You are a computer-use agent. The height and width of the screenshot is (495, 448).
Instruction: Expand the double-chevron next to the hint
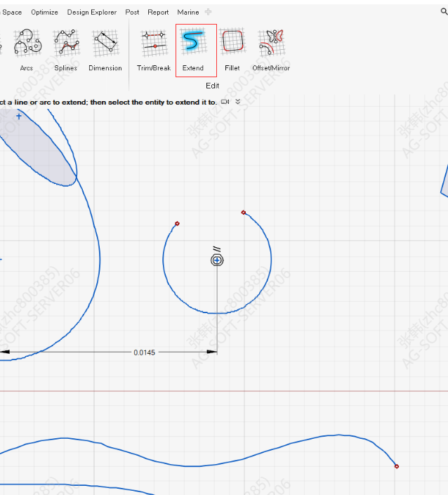coord(238,102)
